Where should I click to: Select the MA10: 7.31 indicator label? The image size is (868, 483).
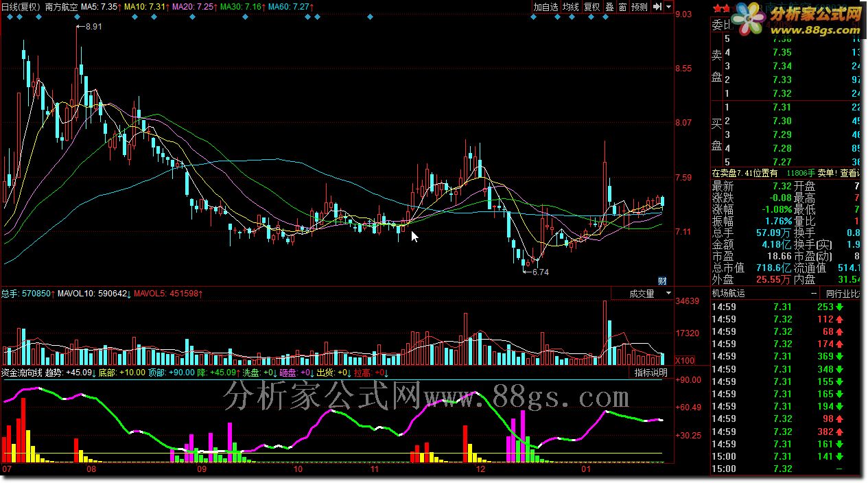click(145, 6)
